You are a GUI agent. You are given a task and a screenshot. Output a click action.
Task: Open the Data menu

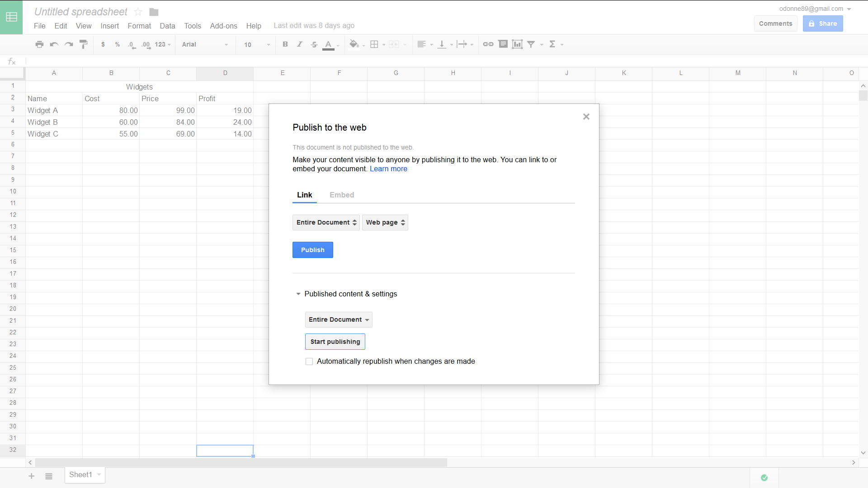pos(167,26)
